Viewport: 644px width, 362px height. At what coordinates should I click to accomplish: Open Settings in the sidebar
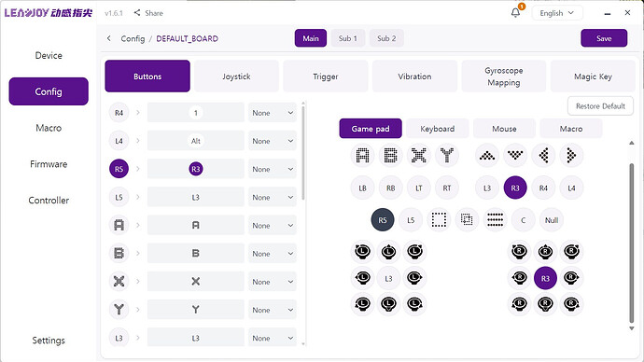[49, 341]
